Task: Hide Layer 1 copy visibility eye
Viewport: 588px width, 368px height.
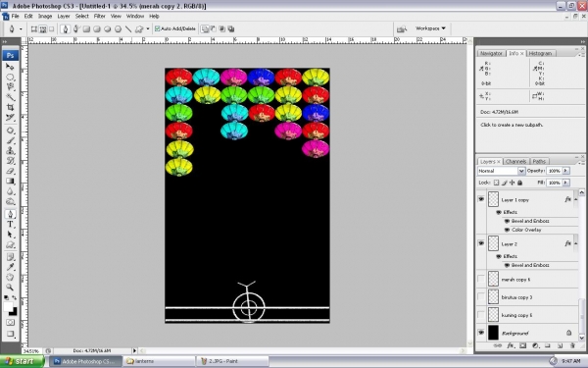Action: point(481,199)
